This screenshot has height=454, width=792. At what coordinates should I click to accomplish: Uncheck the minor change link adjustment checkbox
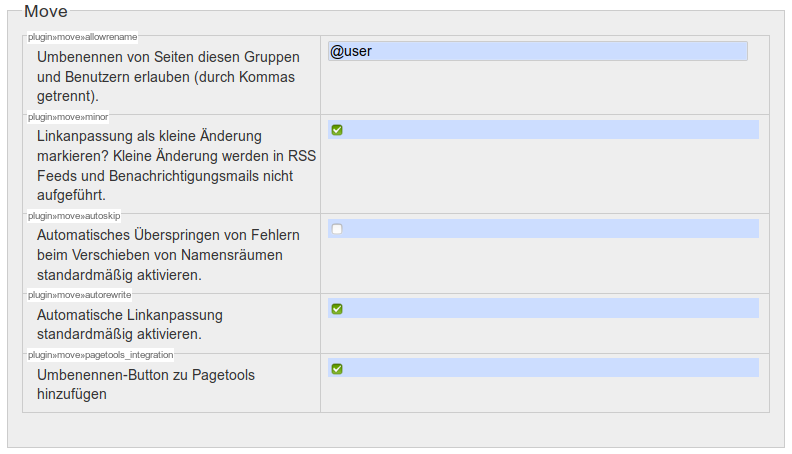337,130
